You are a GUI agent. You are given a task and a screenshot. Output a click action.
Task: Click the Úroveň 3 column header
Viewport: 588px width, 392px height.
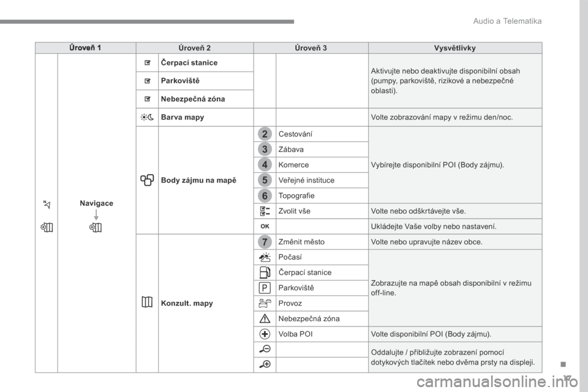[x=311, y=48]
